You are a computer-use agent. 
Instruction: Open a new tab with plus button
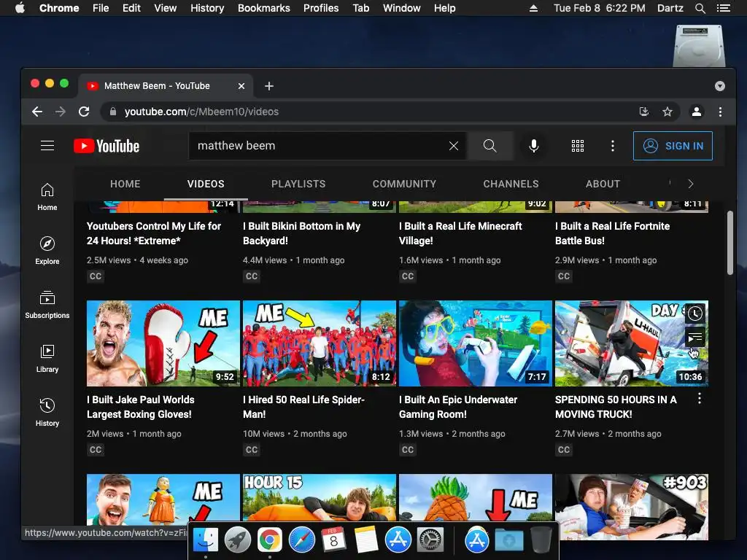tap(269, 86)
